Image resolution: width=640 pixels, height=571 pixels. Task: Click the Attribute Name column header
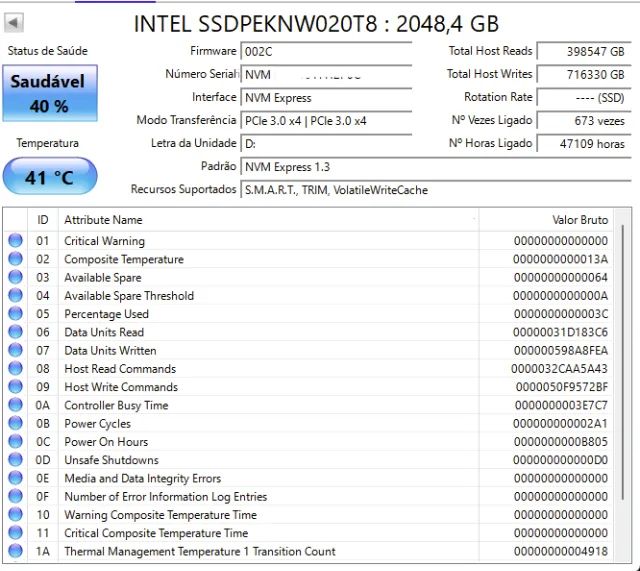tap(269, 220)
